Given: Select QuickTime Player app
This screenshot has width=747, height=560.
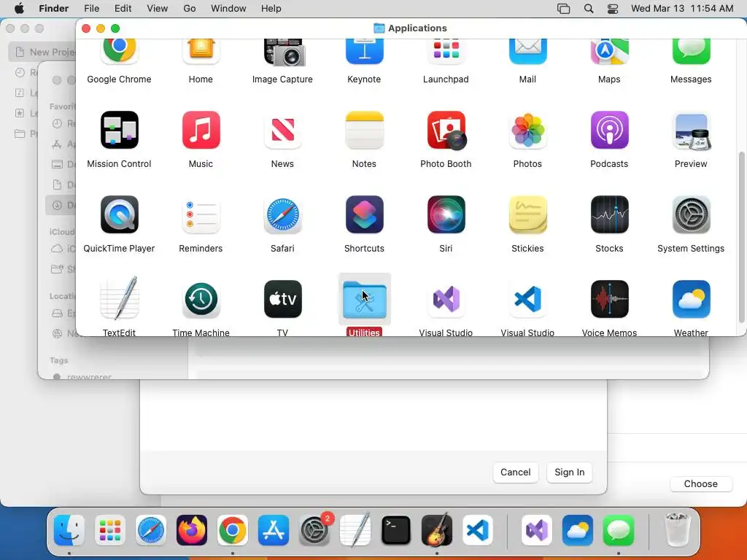Looking at the screenshot, I should pyautogui.click(x=119, y=215).
